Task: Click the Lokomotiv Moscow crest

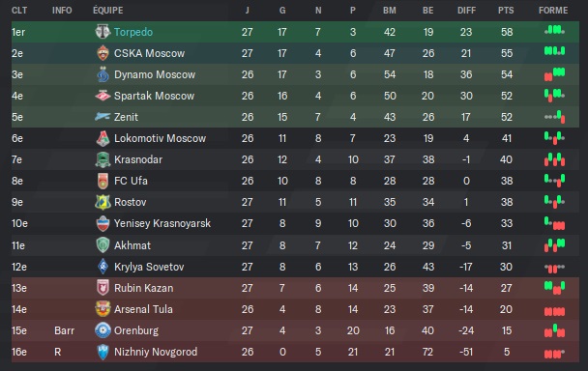Action: tap(103, 138)
